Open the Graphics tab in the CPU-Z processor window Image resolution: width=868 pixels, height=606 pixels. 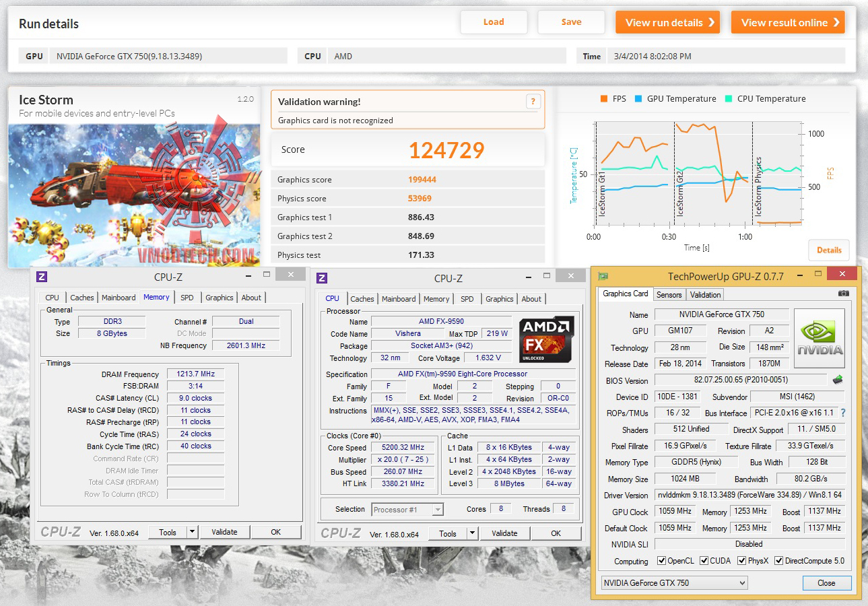click(500, 299)
